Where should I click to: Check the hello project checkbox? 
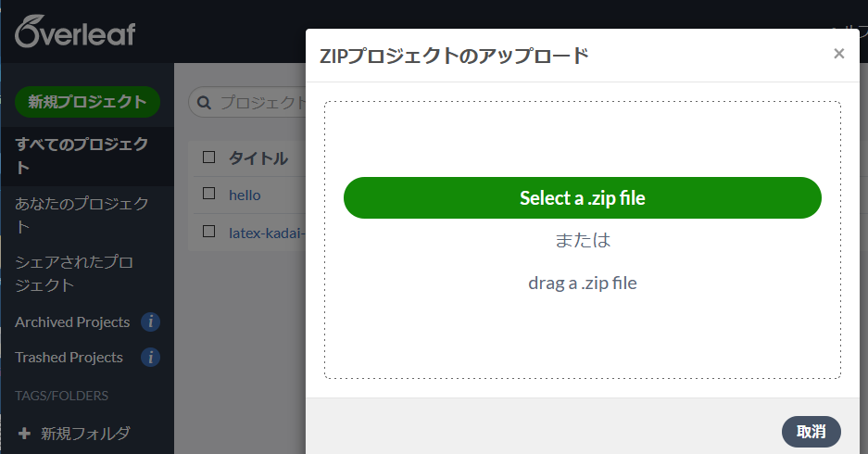(208, 194)
